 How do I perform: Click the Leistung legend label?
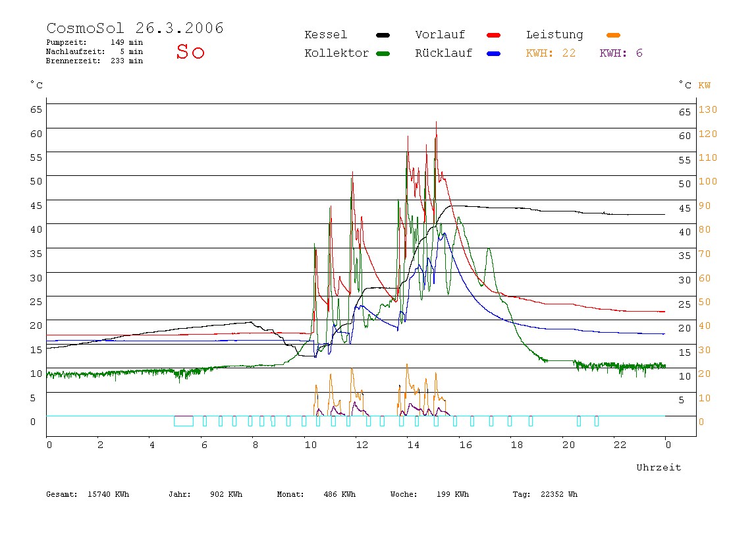pos(554,35)
